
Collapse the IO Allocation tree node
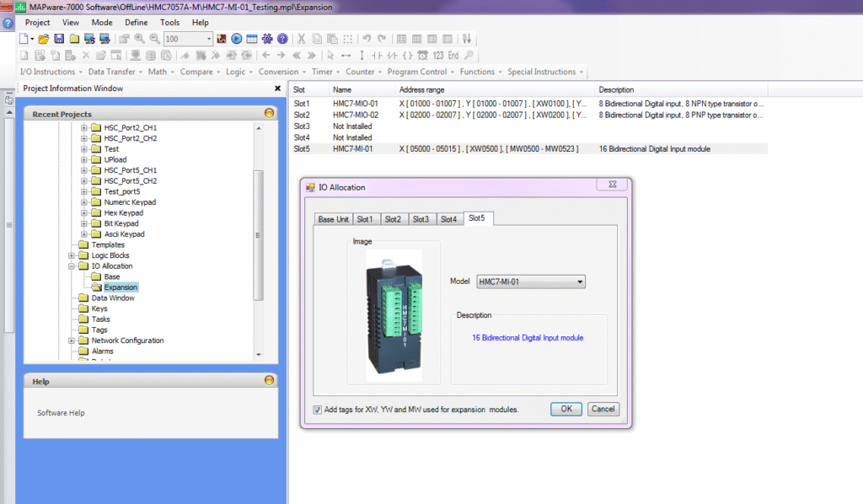(x=72, y=265)
